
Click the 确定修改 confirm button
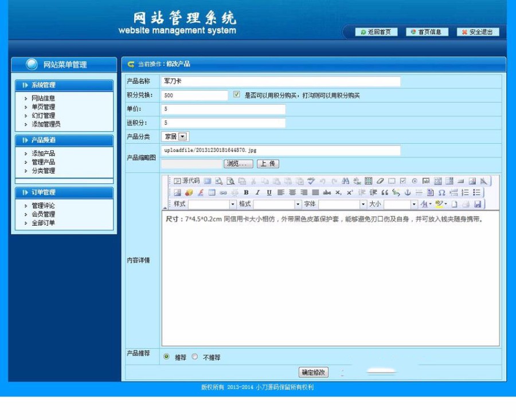312,372
